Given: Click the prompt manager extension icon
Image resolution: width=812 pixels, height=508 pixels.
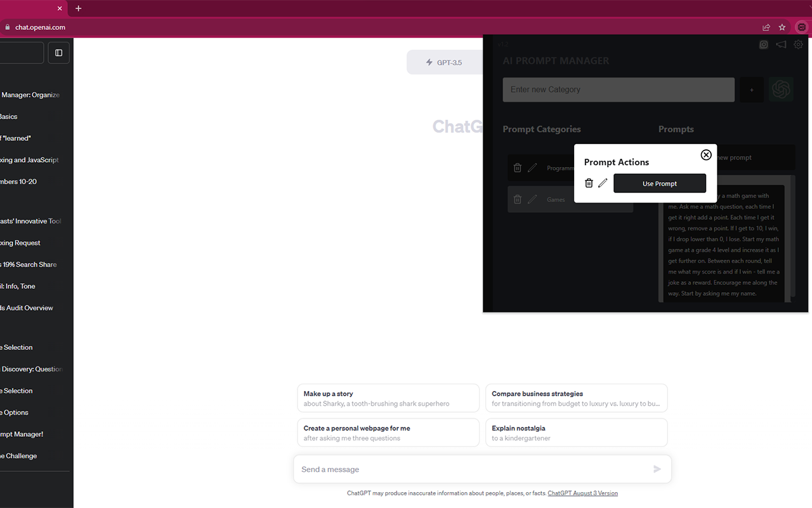Looking at the screenshot, I should tap(802, 27).
